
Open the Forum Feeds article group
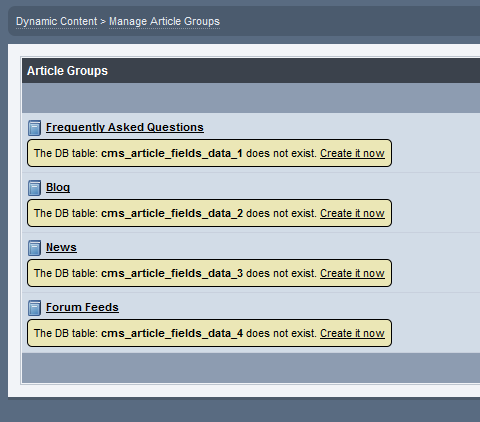click(82, 307)
